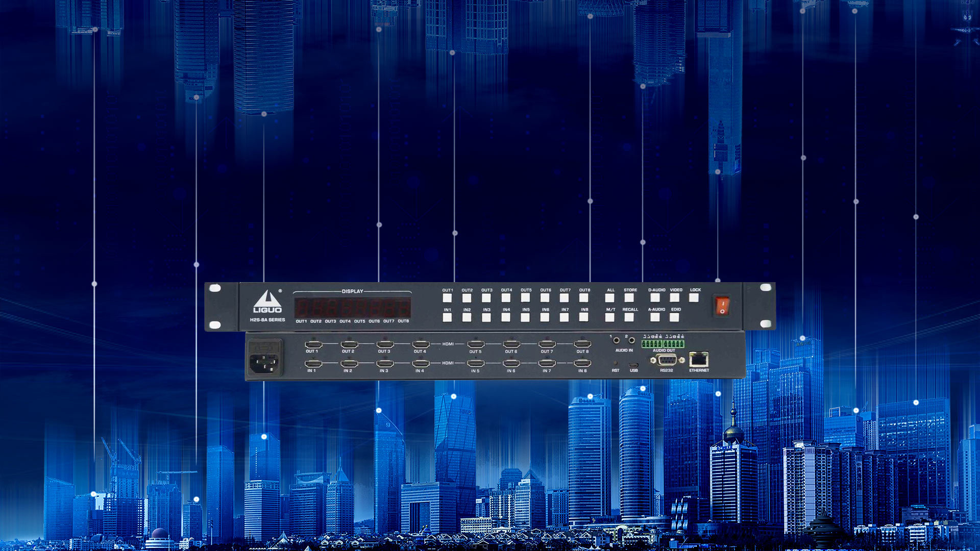Select the VIDEO button
This screenshot has height=551, width=980.
(675, 298)
